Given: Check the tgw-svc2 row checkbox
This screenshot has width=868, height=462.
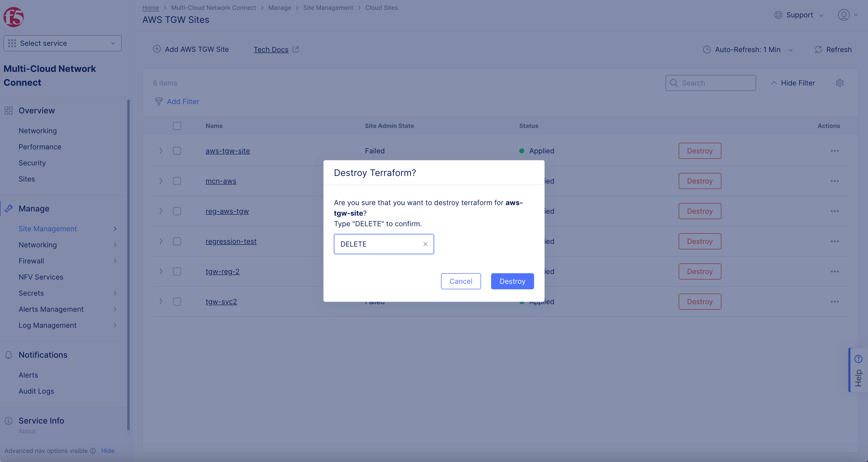Looking at the screenshot, I should (x=177, y=302).
